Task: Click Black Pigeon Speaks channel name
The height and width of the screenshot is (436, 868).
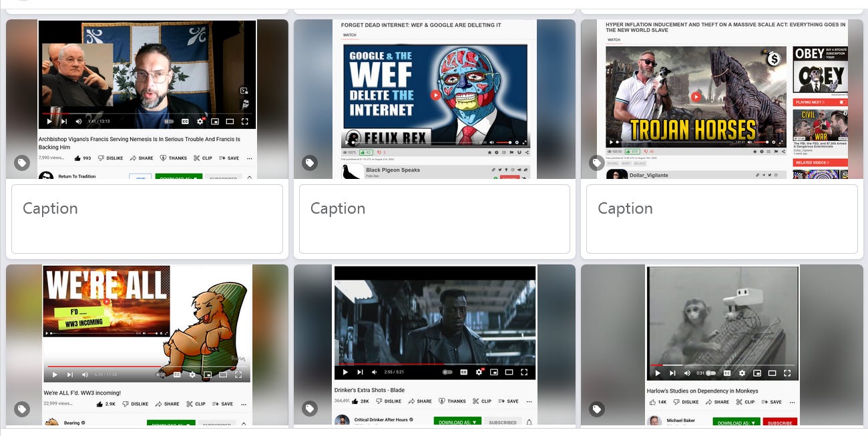Action: tap(393, 170)
